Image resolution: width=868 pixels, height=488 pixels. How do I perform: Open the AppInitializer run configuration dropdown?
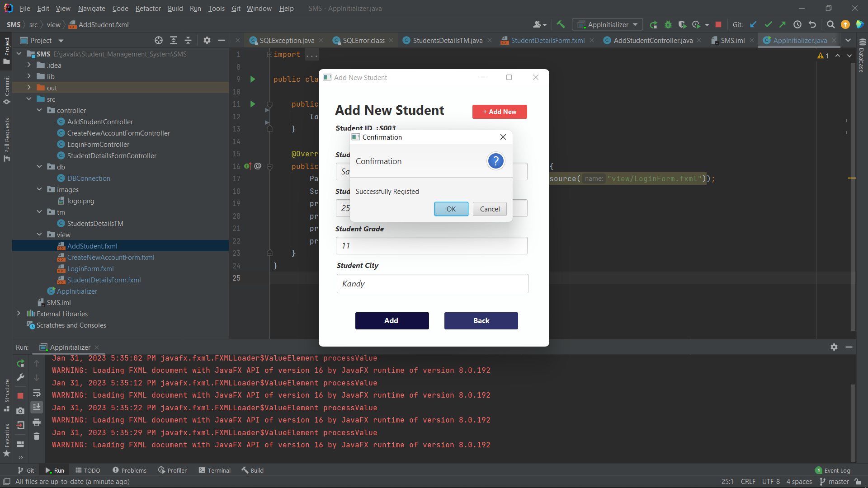607,24
